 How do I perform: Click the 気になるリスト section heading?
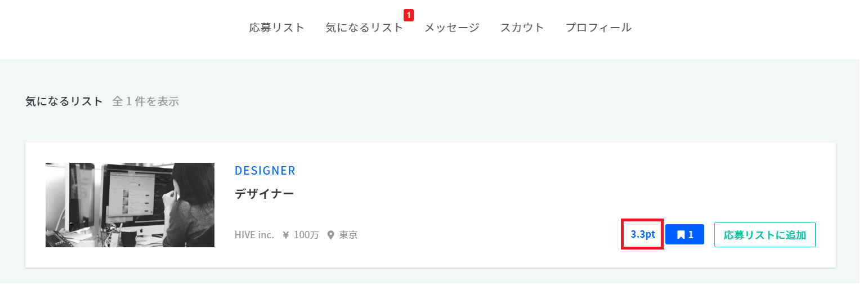point(64,101)
